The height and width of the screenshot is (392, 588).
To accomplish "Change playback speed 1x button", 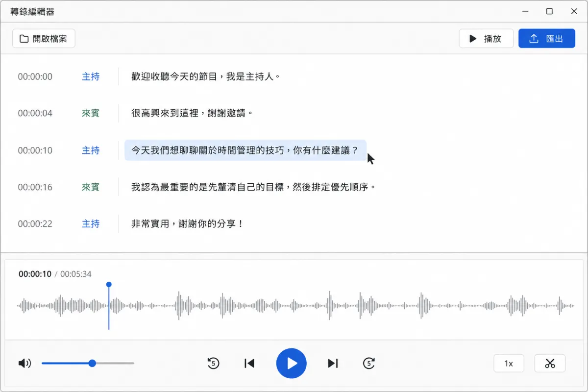I will [509, 363].
